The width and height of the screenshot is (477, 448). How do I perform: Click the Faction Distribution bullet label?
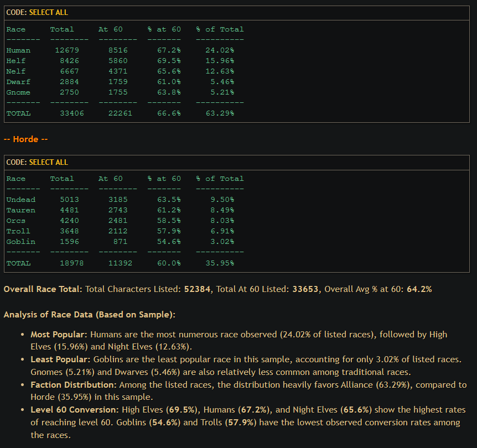[x=74, y=385]
